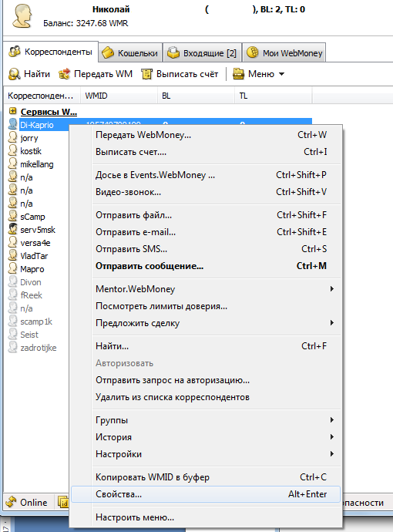Click the Кошельки wallet tab icon
This screenshot has height=532, width=393.
pyautogui.click(x=108, y=53)
